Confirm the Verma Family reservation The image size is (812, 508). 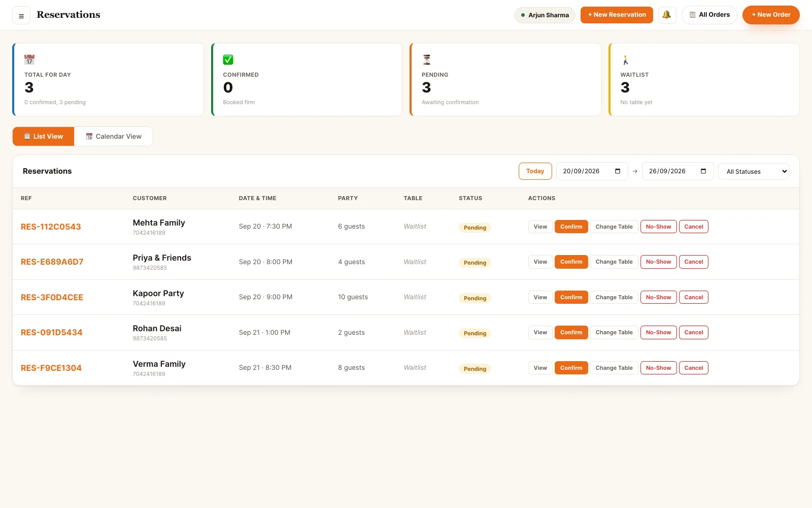coord(571,368)
